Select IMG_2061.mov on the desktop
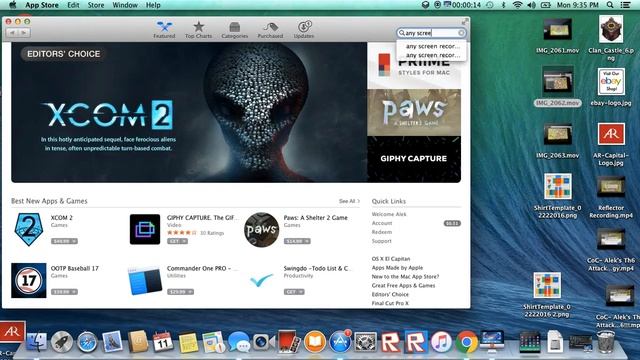 point(557,36)
